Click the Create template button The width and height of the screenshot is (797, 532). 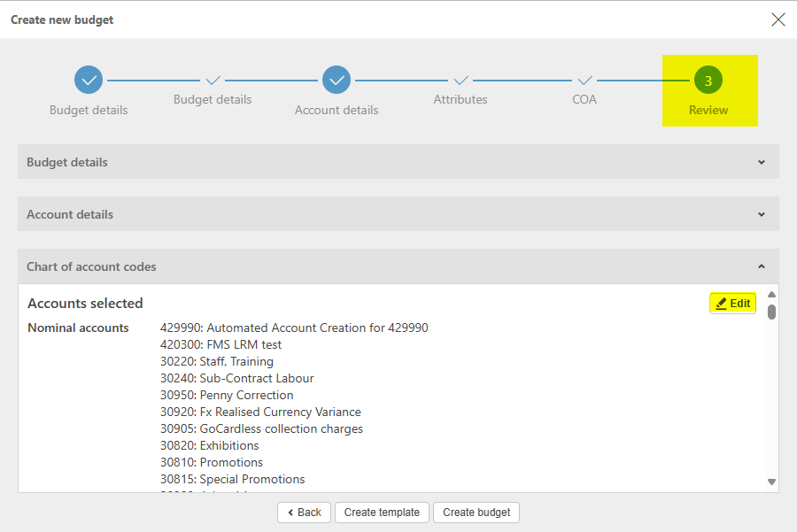tap(382, 513)
